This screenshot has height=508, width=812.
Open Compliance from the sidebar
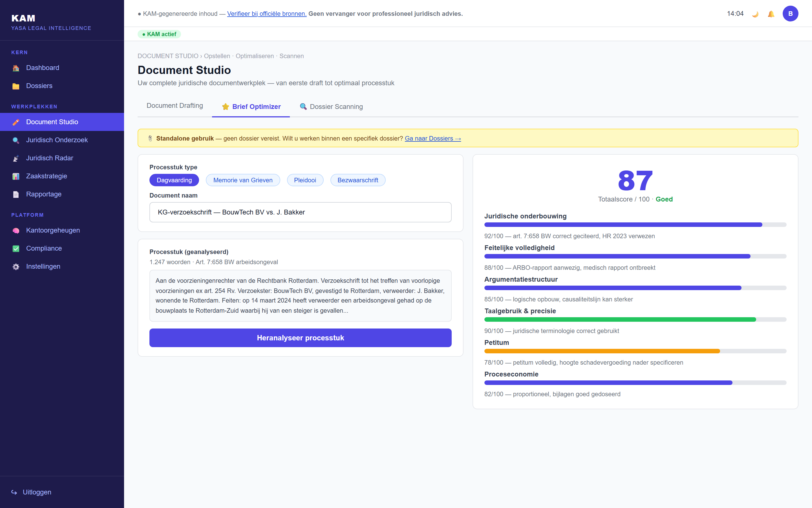tap(62, 248)
